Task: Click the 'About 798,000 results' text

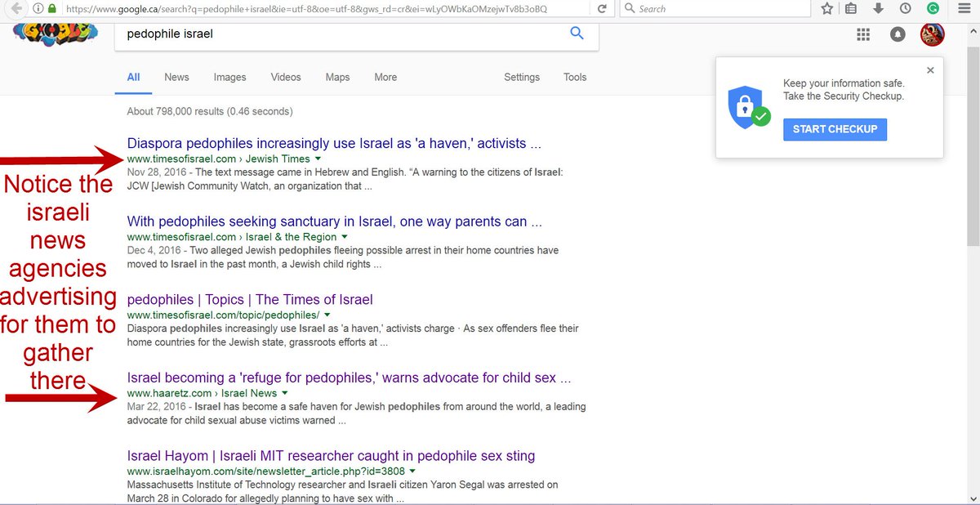Action: 210,111
